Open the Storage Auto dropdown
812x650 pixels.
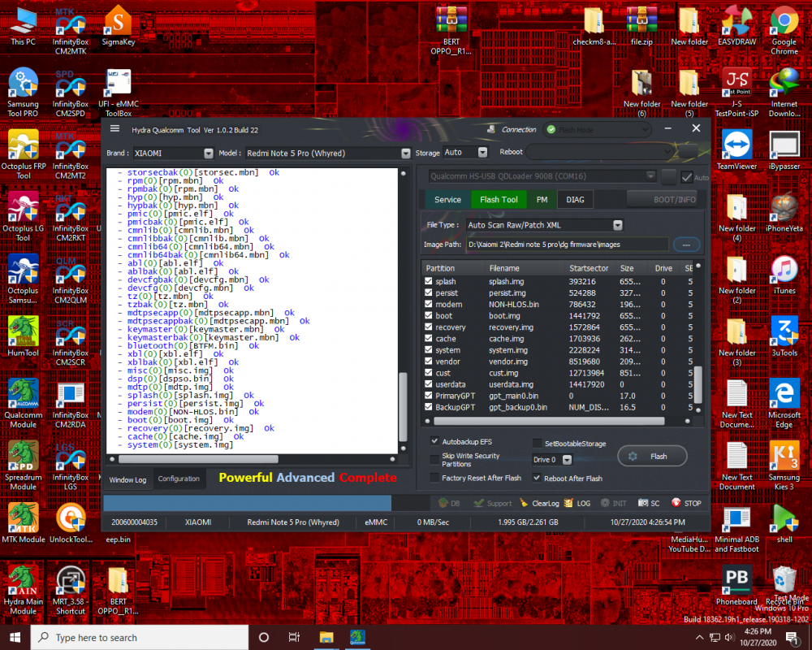pos(482,152)
